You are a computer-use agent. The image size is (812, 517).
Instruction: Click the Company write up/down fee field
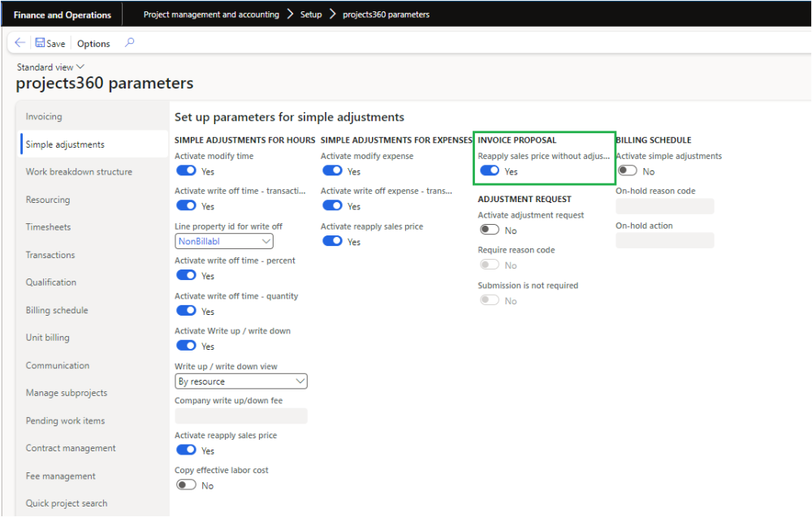(x=241, y=416)
